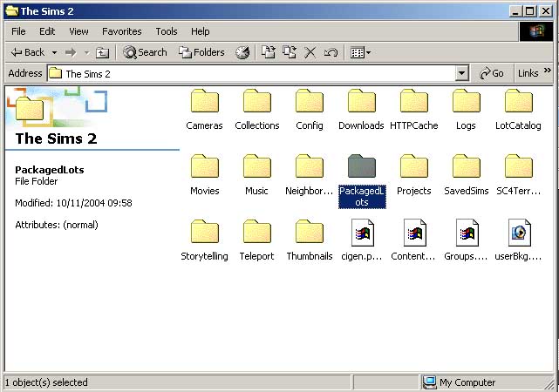The width and height of the screenshot is (559, 392).
Task: Open the File menu
Action: (18, 31)
